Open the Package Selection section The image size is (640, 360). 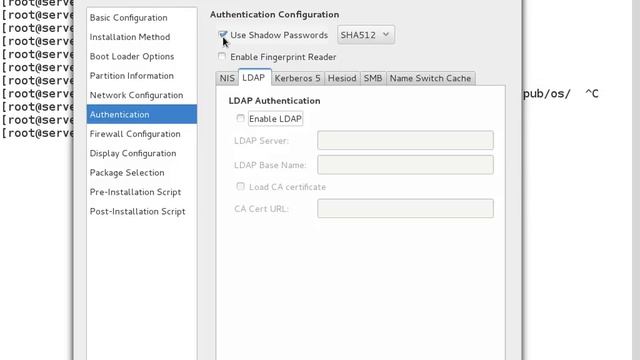[x=141, y=173]
